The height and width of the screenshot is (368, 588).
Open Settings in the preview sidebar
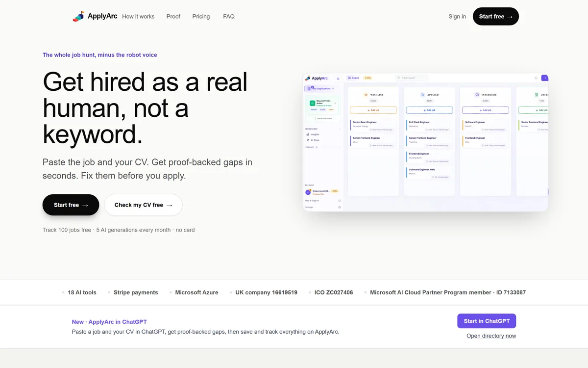tap(322, 207)
